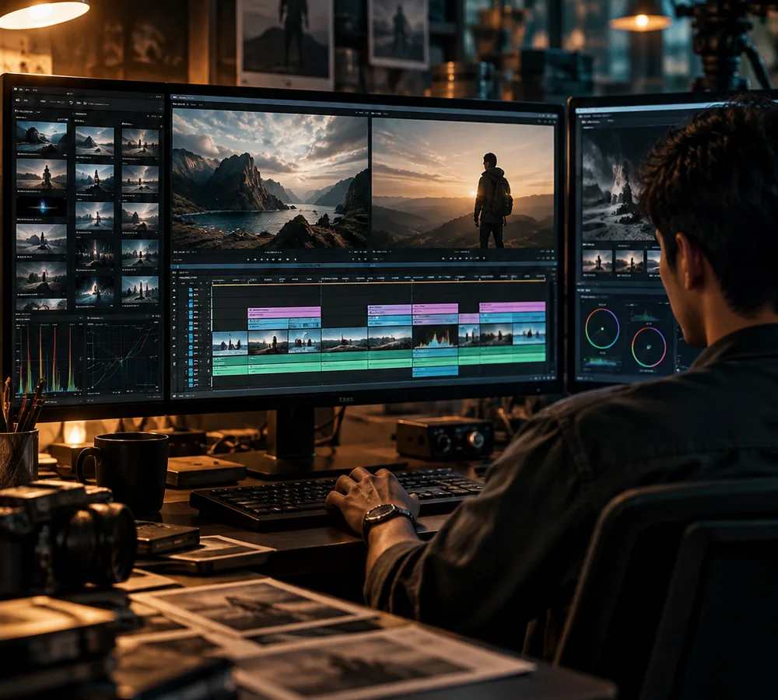Click the mini histogram above the right color wheel
The width and height of the screenshot is (778, 700).
click(x=645, y=314)
